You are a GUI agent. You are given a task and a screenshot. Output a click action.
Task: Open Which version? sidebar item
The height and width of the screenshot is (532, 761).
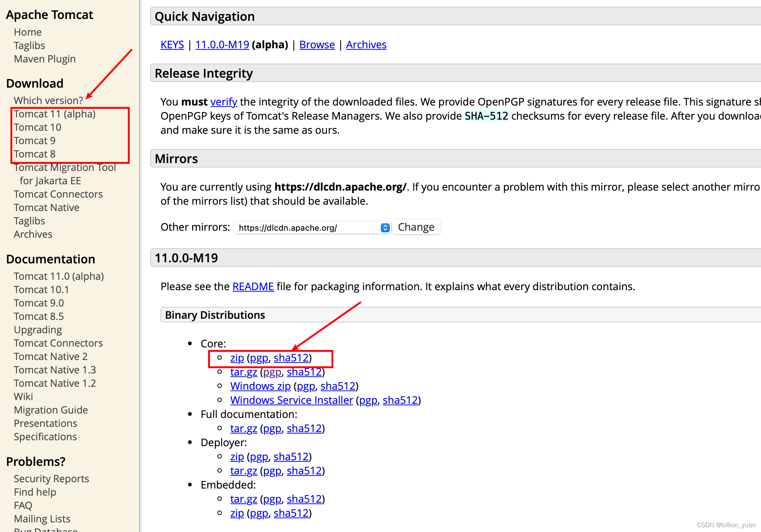[x=48, y=101]
